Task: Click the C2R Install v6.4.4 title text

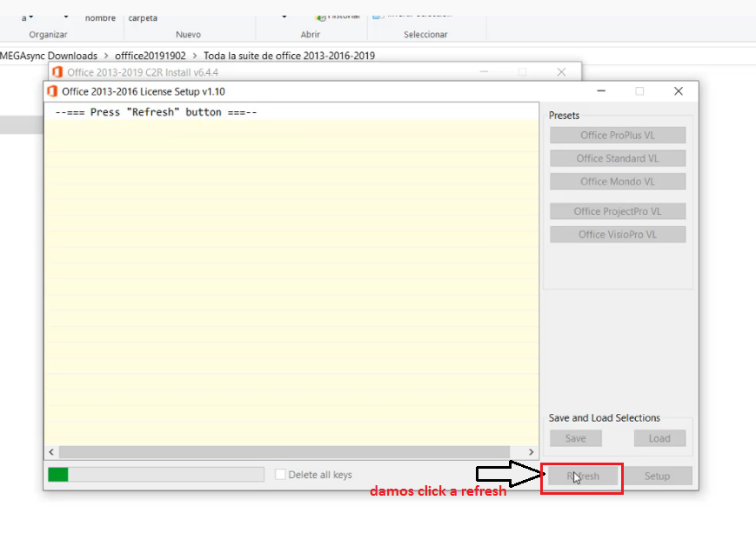Action: pyautogui.click(x=143, y=72)
